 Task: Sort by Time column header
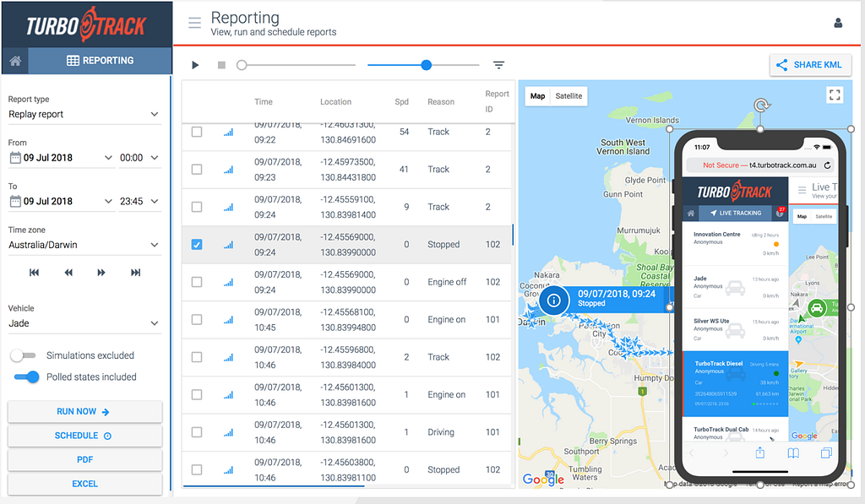pos(264,102)
